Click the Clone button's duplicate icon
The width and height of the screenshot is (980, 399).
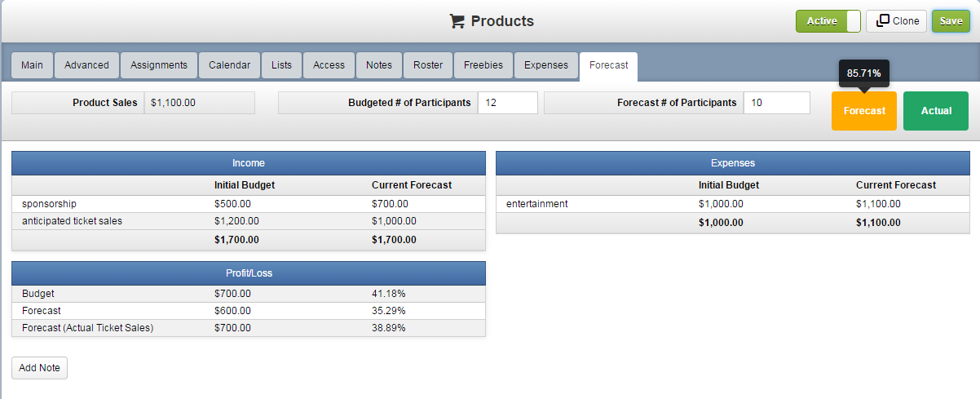tap(882, 21)
